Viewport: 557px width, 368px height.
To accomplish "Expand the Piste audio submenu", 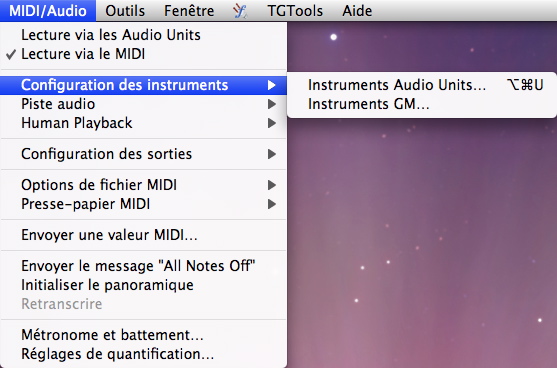I will click(x=144, y=104).
